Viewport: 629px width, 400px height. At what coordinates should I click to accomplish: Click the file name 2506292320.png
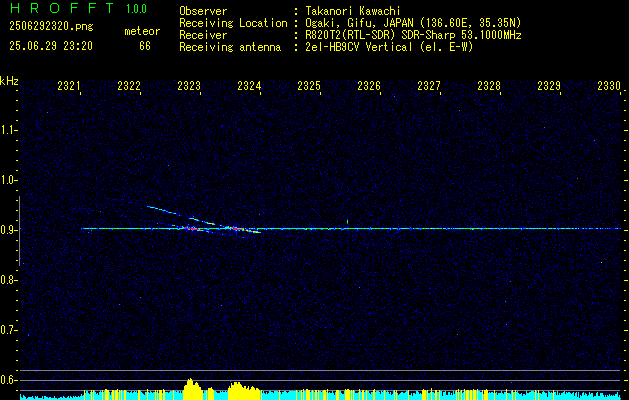pos(51,27)
